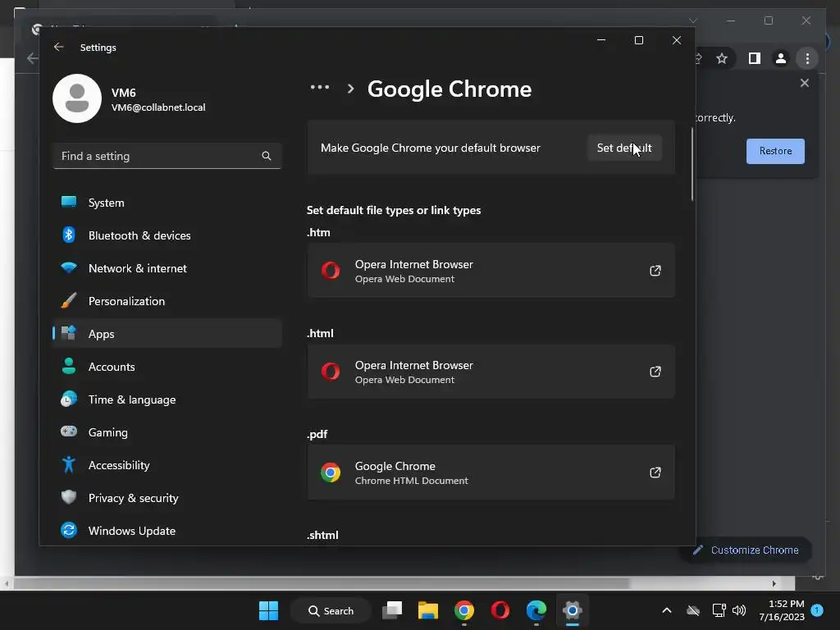Click the VM6 user avatar
840x630 pixels.
click(x=77, y=98)
